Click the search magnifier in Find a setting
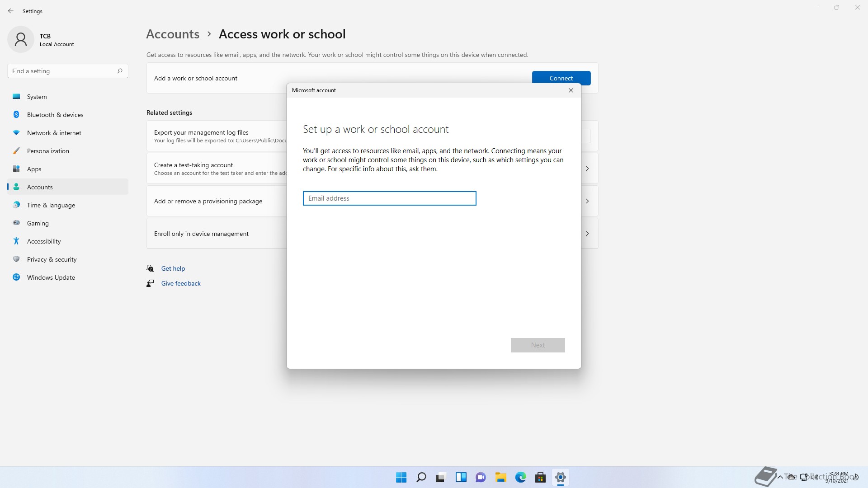The width and height of the screenshot is (868, 488). pyautogui.click(x=120, y=71)
